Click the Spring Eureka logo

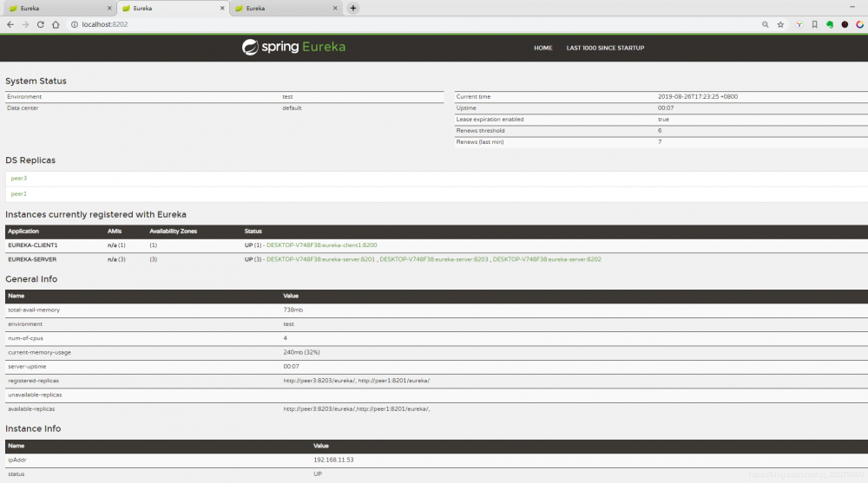(x=294, y=47)
